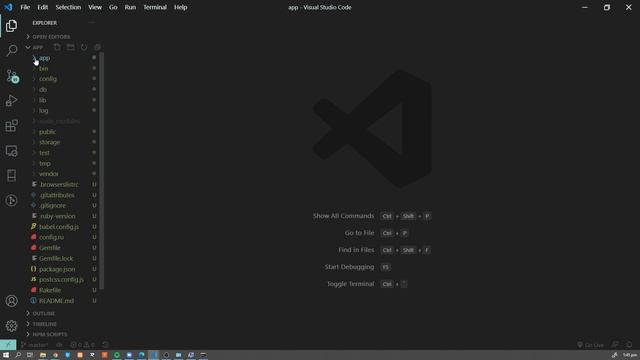Open the File menu
640x360 pixels.
tap(25, 7)
